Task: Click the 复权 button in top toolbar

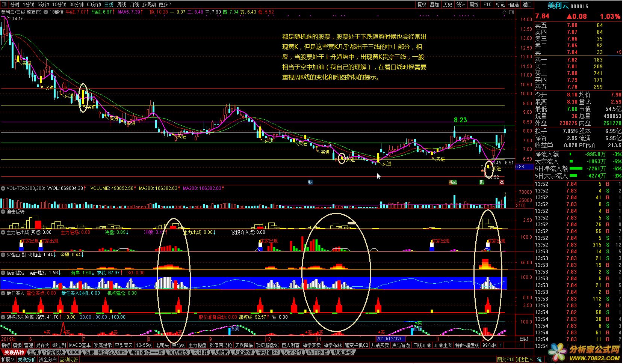Action: (x=422, y=5)
